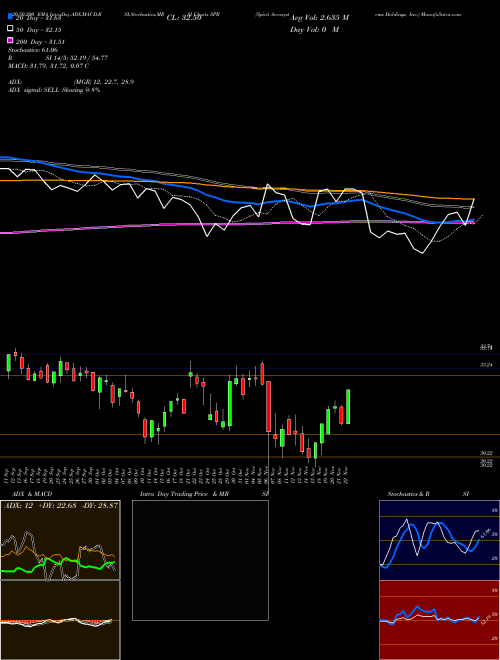Viewport: 500px width, 660px height.
Task: Select the 'Avg Vol: 2.635 M' label
Action: coord(319,18)
